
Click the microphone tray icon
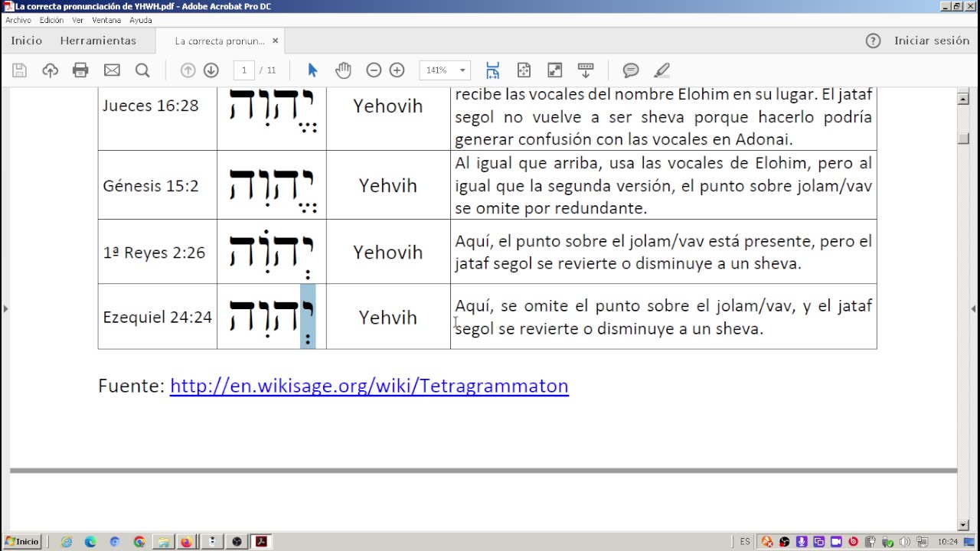click(802, 542)
